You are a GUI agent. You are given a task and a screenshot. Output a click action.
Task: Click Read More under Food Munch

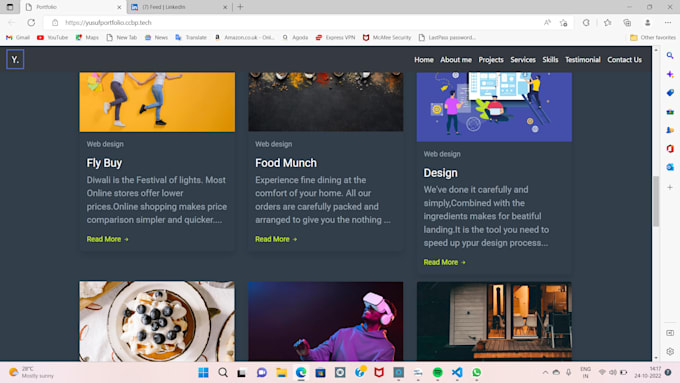tap(276, 239)
